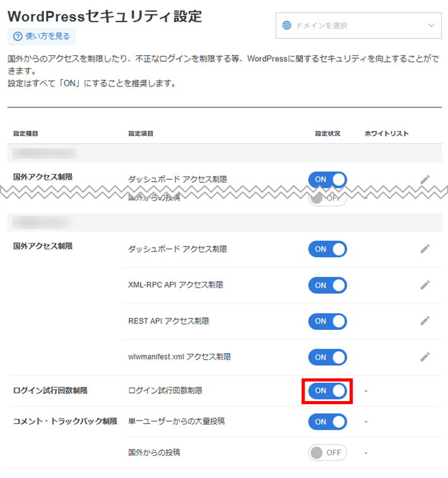Click the second blurred domain name row
448x478 pixels.
click(225, 222)
